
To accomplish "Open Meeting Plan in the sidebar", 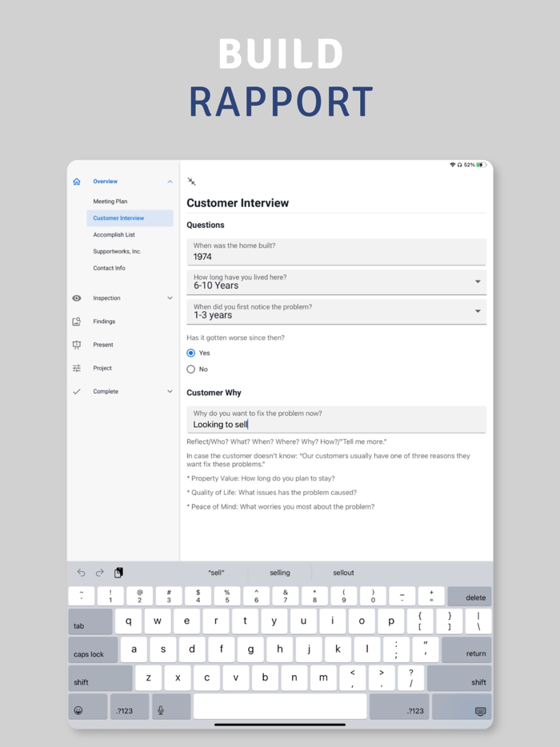I will (110, 202).
